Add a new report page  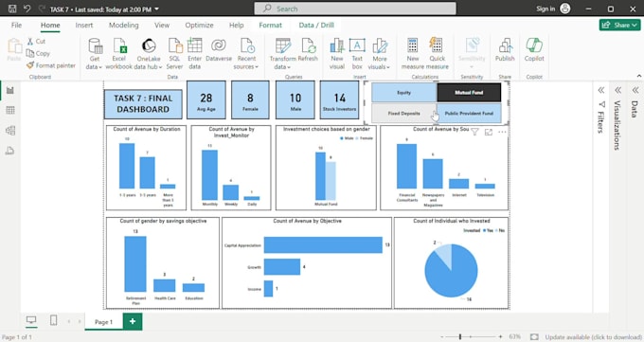[133, 321]
